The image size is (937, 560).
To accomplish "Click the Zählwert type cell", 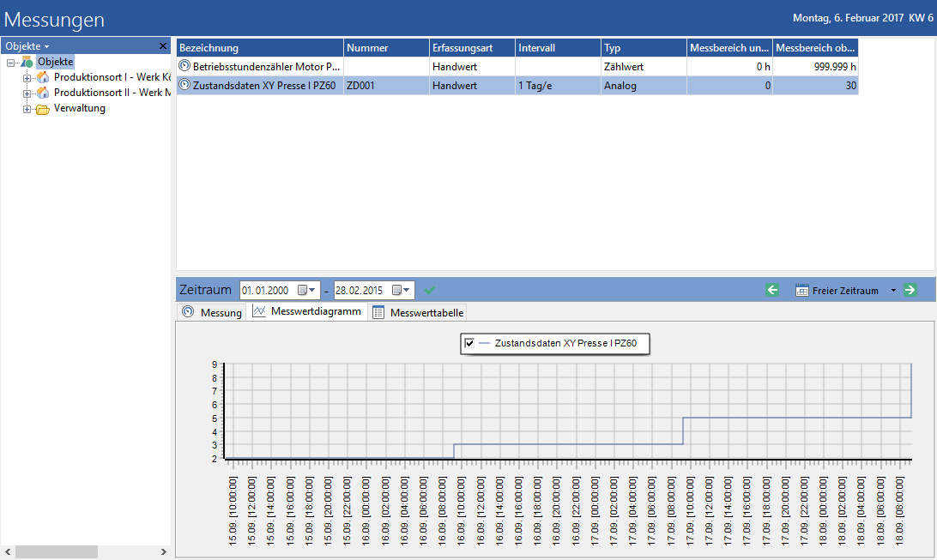I will tap(644, 66).
